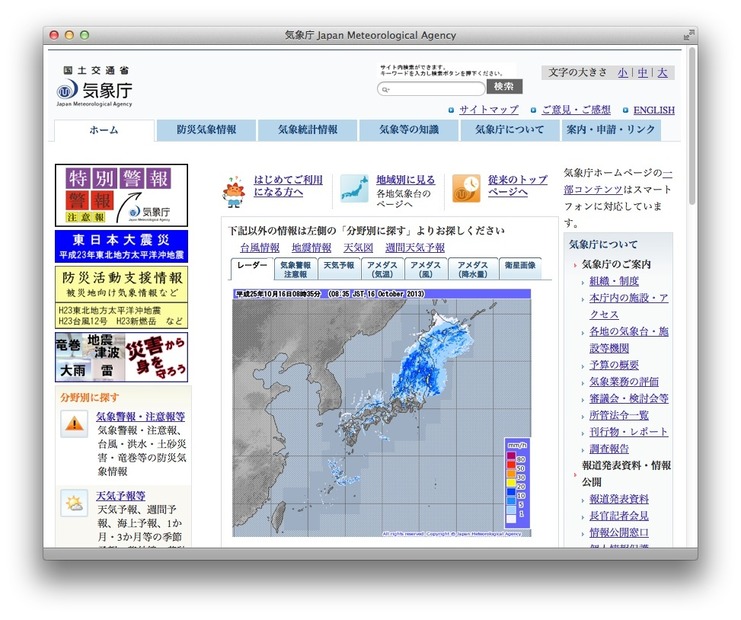
Task: Open the 災害から身を守ろう banner
Action: [x=121, y=357]
